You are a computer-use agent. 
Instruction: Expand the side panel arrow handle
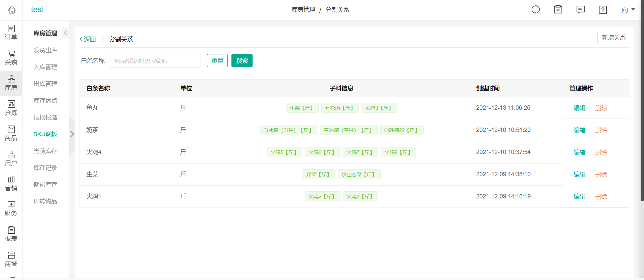[72, 134]
